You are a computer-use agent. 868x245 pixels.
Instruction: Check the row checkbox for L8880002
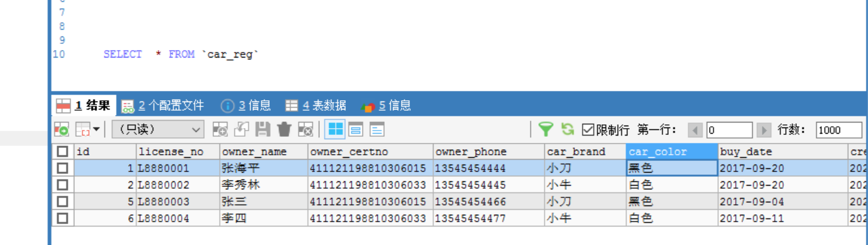tap(62, 185)
